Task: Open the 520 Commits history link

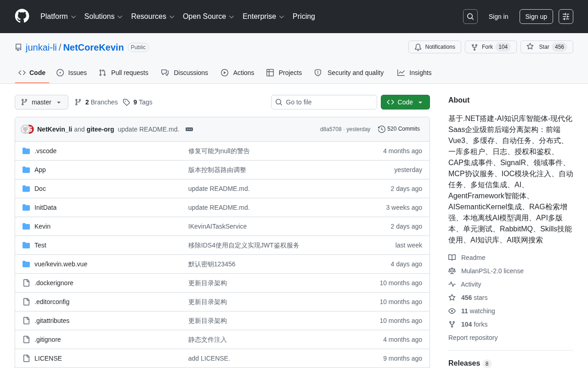Action: (x=399, y=129)
